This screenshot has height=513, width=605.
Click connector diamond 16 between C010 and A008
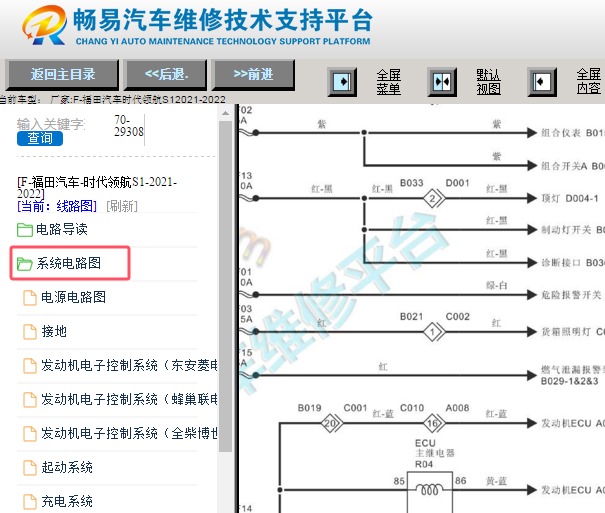coord(433,424)
